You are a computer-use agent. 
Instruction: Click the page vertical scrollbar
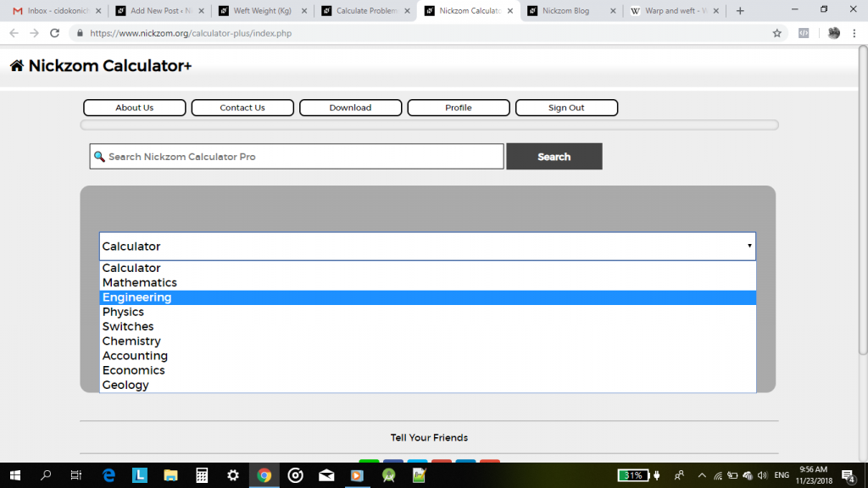tap(863, 199)
